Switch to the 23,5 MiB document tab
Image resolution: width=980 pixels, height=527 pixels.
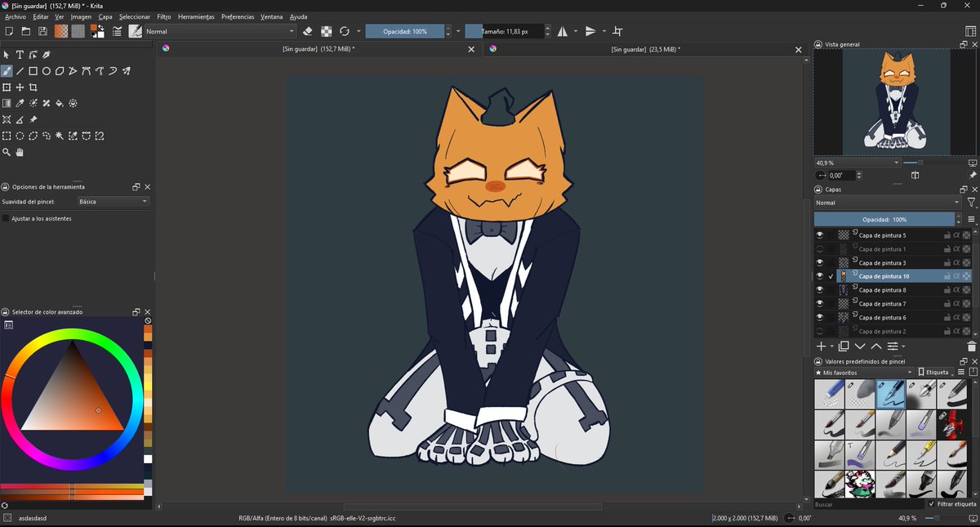[645, 49]
